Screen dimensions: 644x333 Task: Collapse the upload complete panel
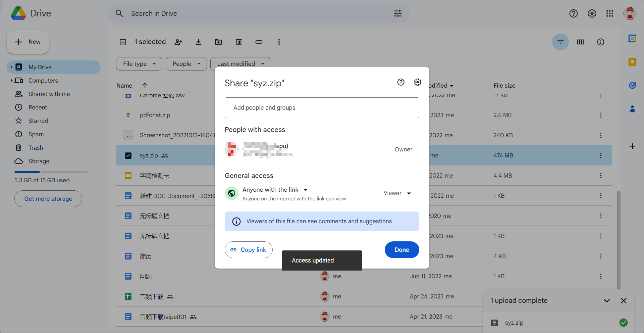click(x=606, y=301)
